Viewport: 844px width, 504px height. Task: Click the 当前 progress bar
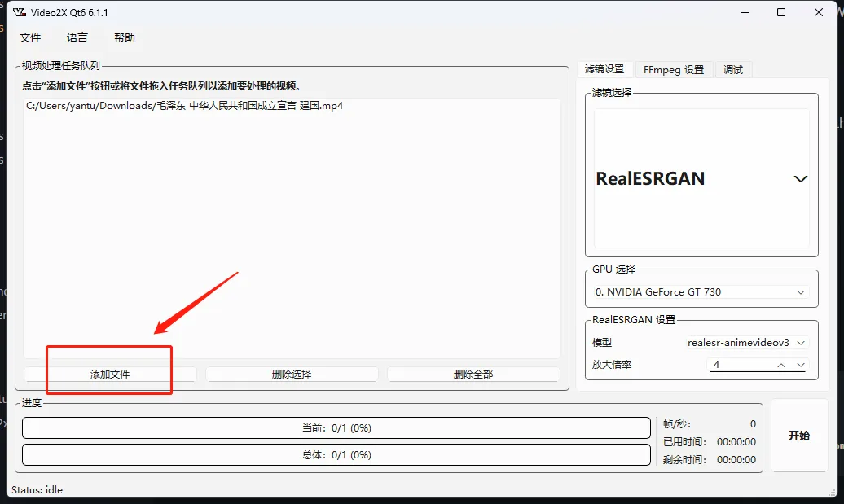point(336,428)
